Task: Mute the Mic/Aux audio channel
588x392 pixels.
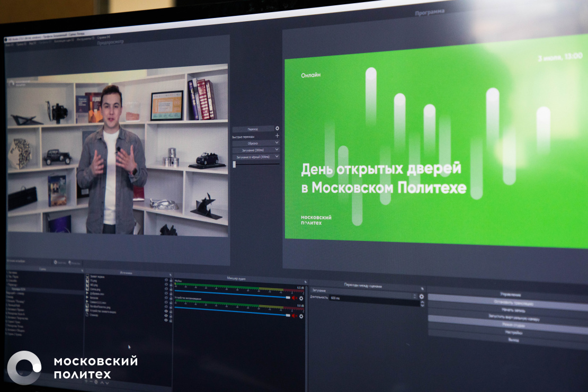Action: [x=294, y=298]
